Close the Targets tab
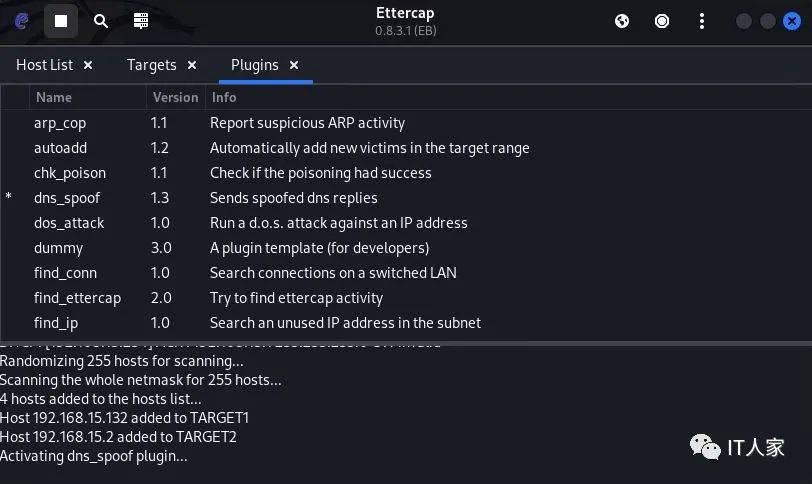The width and height of the screenshot is (812, 484). tap(192, 65)
